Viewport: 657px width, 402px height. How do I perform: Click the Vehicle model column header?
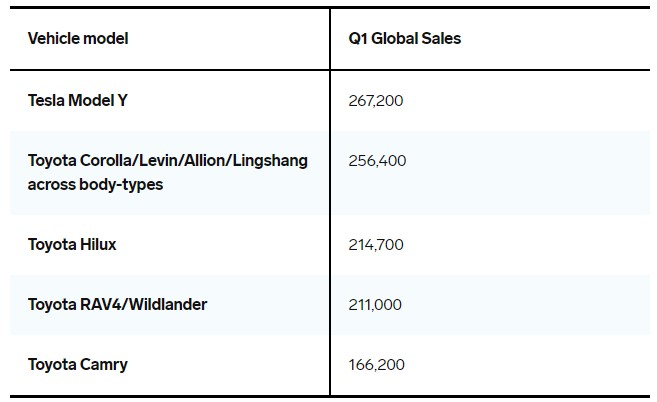[78, 39]
